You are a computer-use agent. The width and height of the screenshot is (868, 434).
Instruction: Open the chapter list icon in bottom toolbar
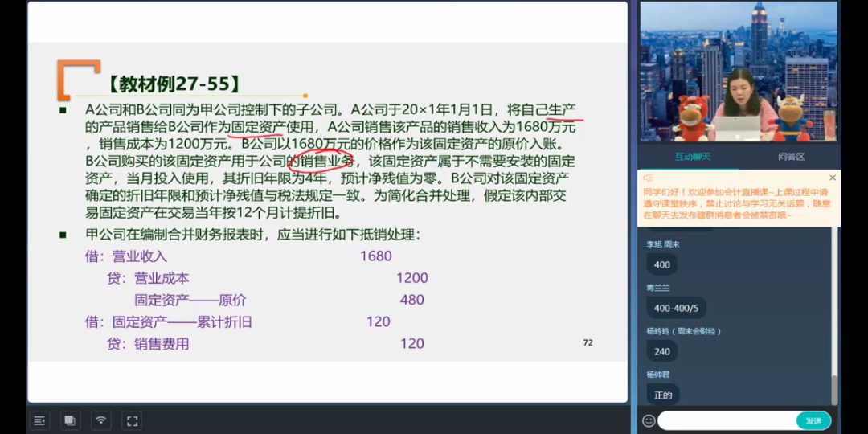tap(40, 420)
